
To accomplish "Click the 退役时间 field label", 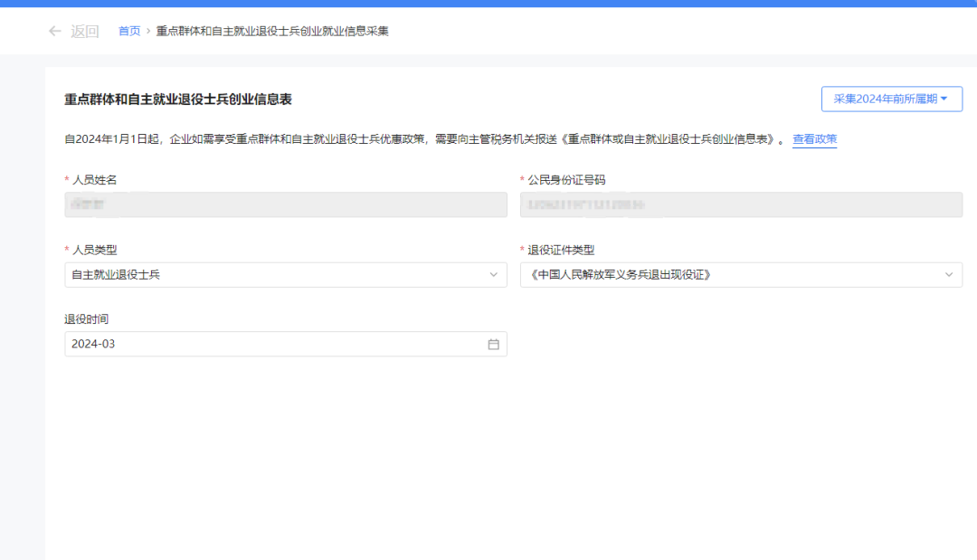I will [87, 319].
